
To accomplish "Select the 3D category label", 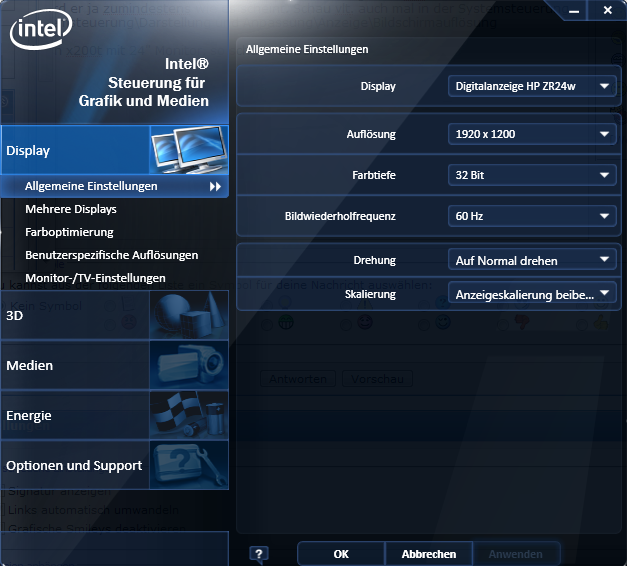I will (15, 316).
